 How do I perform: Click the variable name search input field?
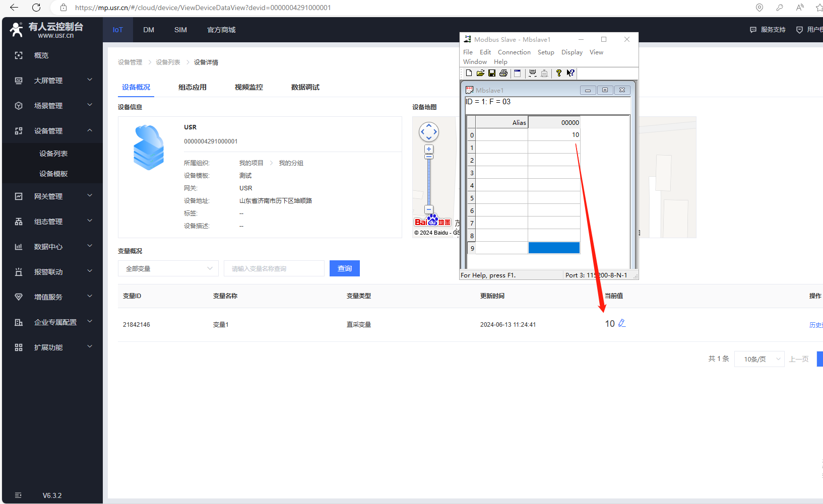click(274, 268)
